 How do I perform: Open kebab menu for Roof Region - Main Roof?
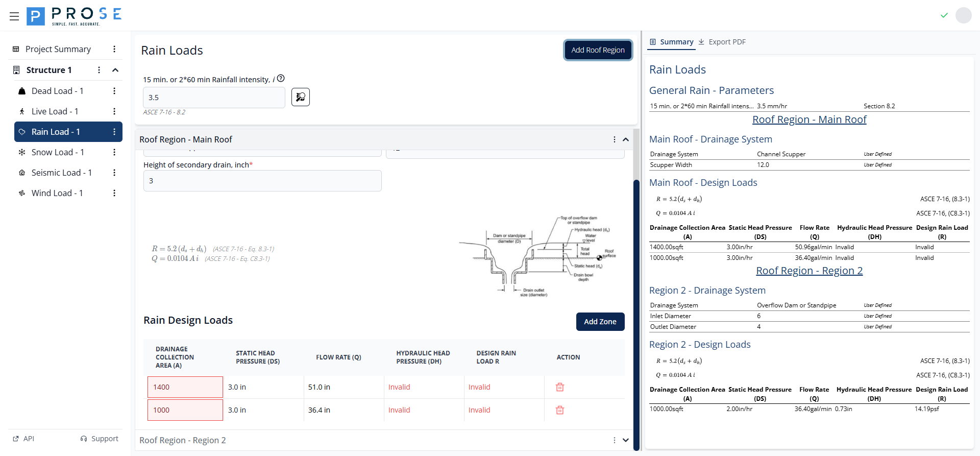coord(614,139)
